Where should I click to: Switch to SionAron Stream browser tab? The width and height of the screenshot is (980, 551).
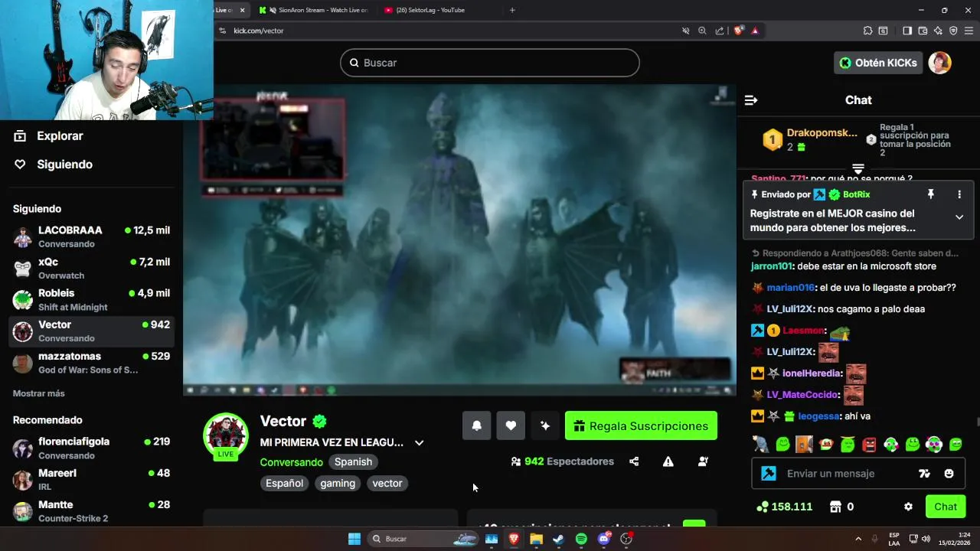point(316,10)
